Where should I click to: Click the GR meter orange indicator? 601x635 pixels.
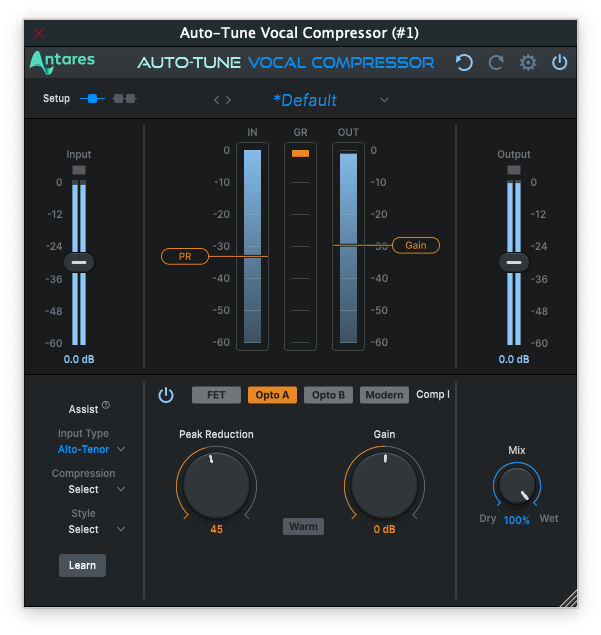pyautogui.click(x=300, y=153)
